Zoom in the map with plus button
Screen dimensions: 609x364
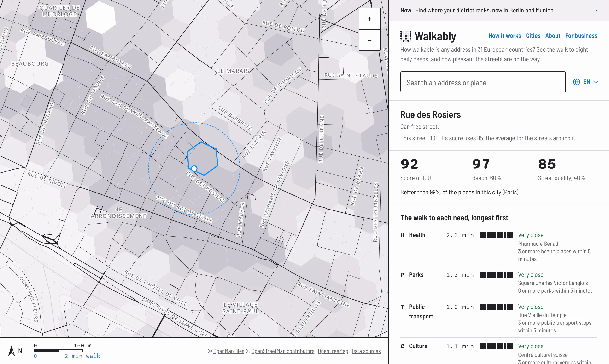[x=369, y=19]
